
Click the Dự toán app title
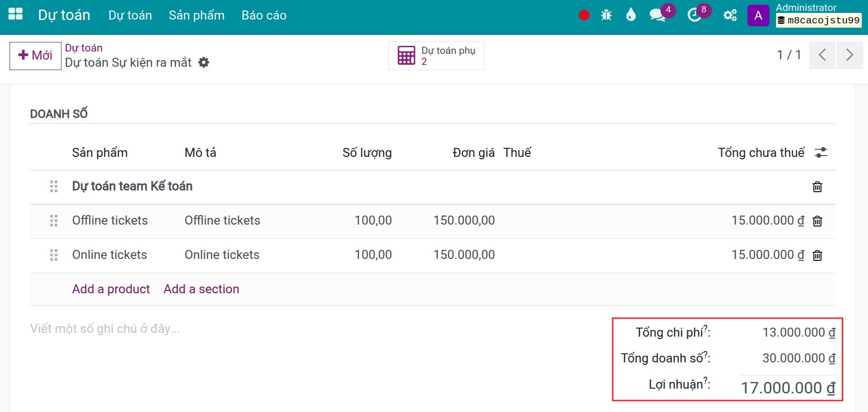click(64, 15)
